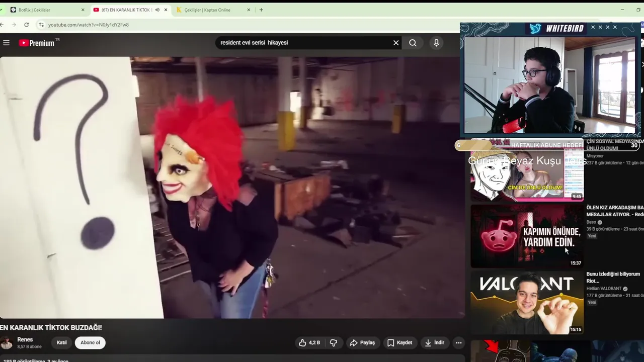The image size is (644, 362).
Task: Open Misyoner channel name
Action: coord(595,156)
